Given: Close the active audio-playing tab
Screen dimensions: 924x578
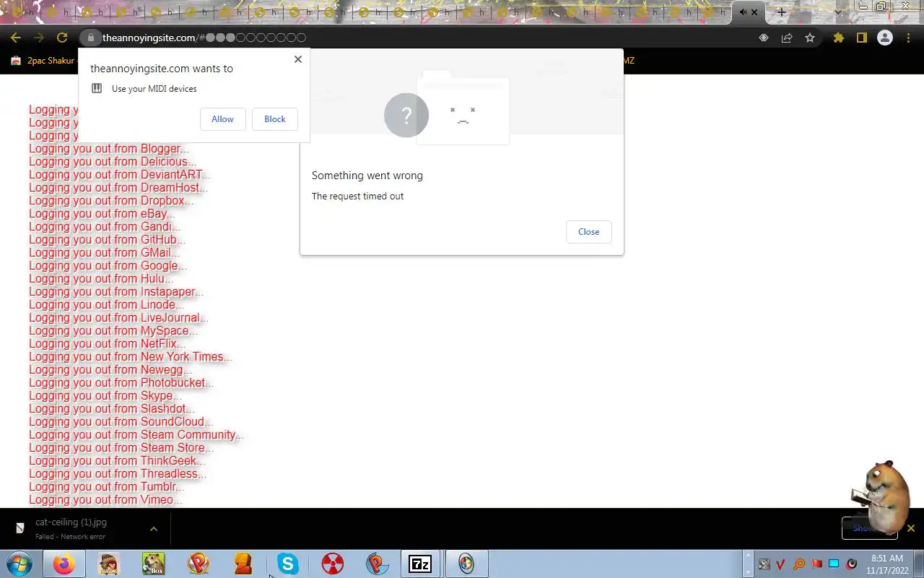Looking at the screenshot, I should [x=755, y=12].
